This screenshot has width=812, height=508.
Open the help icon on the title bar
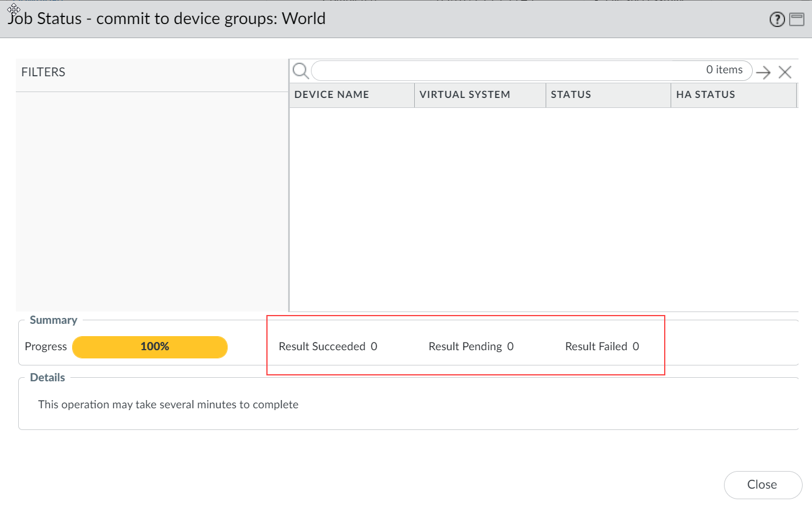pos(777,19)
